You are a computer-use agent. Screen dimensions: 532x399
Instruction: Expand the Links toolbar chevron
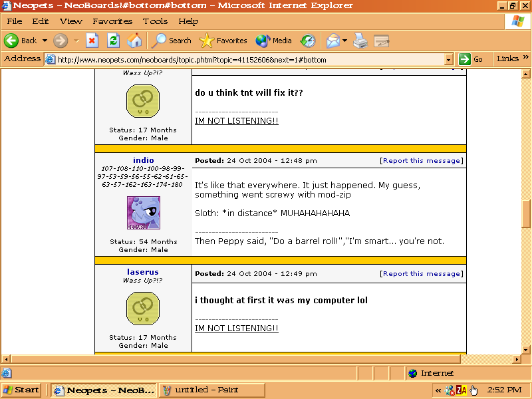pos(525,57)
